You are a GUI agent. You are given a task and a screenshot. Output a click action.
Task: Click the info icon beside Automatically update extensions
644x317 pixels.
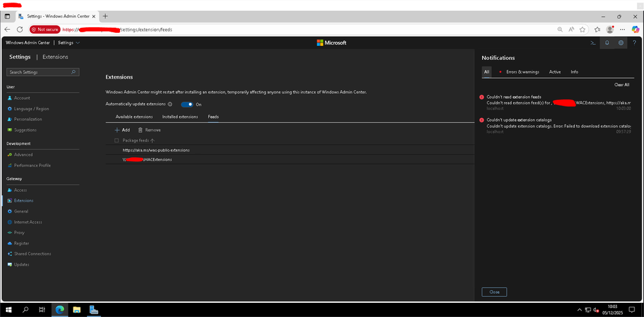[x=170, y=104]
